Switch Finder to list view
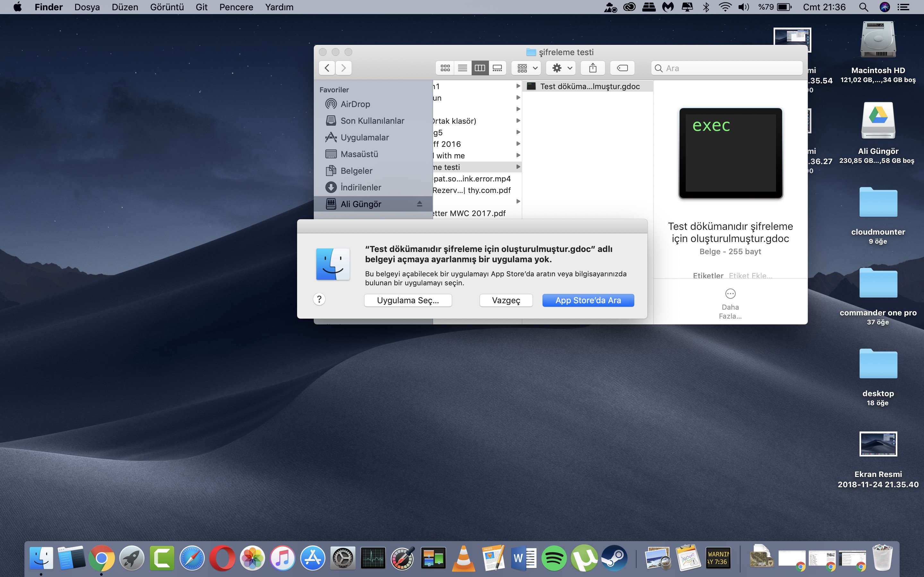The width and height of the screenshot is (924, 577). click(462, 68)
